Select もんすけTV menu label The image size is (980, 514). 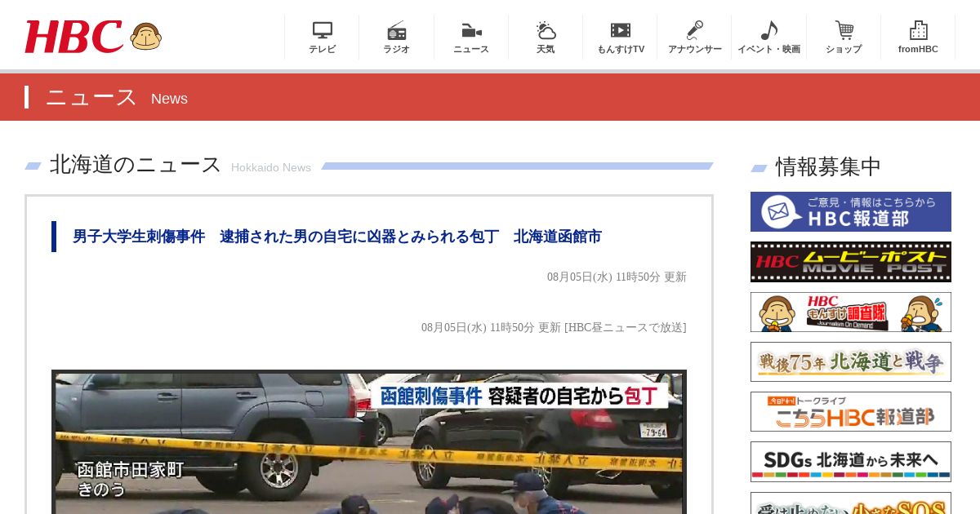(x=621, y=49)
